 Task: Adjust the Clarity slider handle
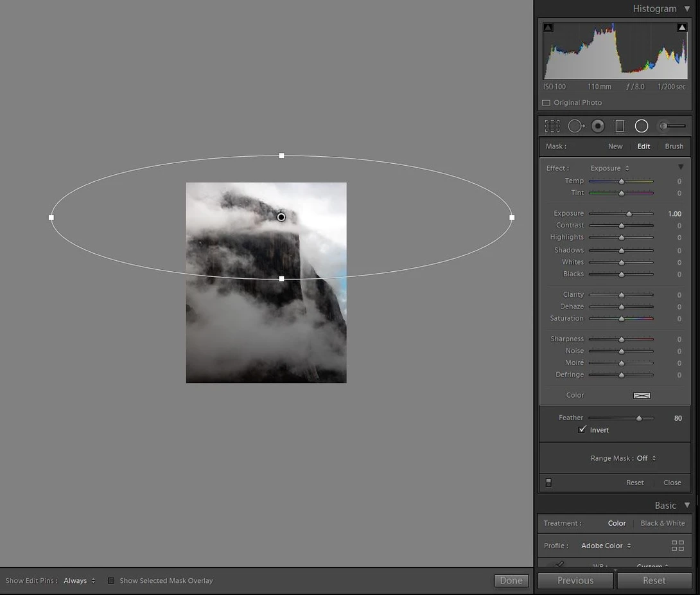622,295
